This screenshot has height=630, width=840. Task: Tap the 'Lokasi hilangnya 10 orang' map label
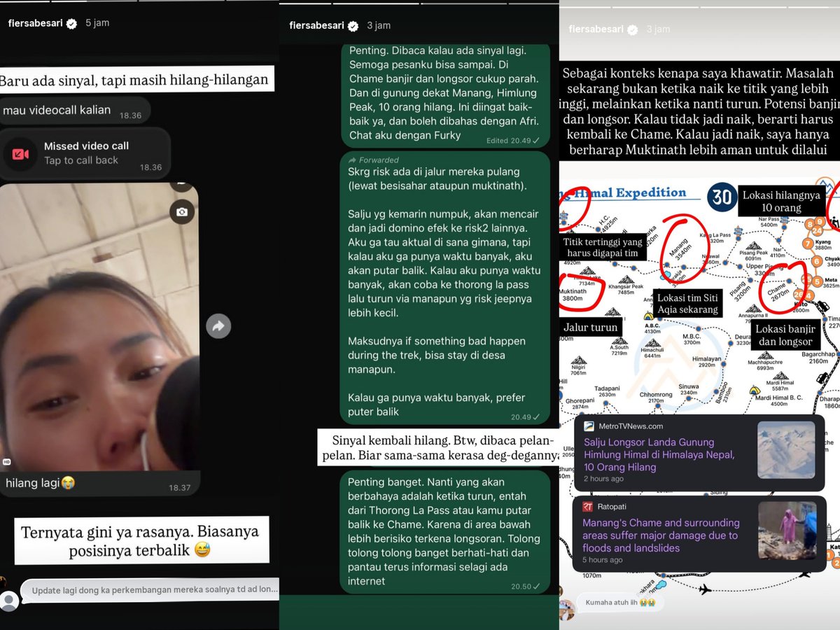[x=783, y=200]
